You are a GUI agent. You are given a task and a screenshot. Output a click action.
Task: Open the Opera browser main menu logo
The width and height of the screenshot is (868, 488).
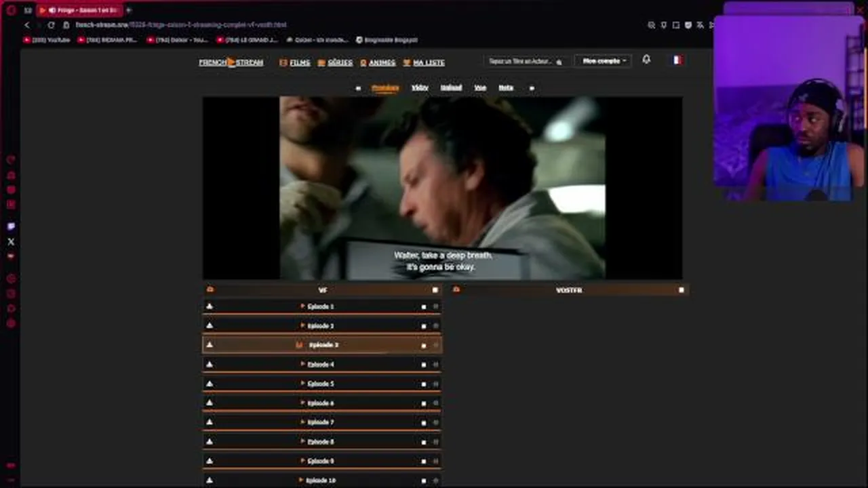(x=11, y=10)
